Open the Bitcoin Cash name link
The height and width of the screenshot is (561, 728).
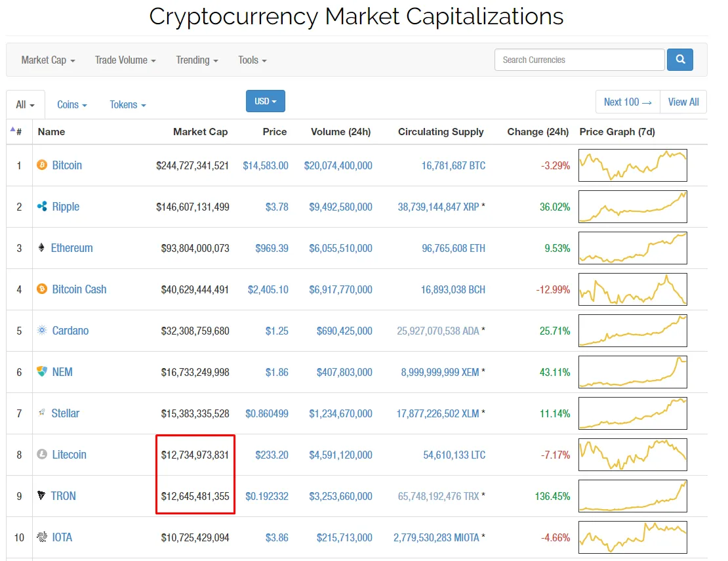click(79, 289)
